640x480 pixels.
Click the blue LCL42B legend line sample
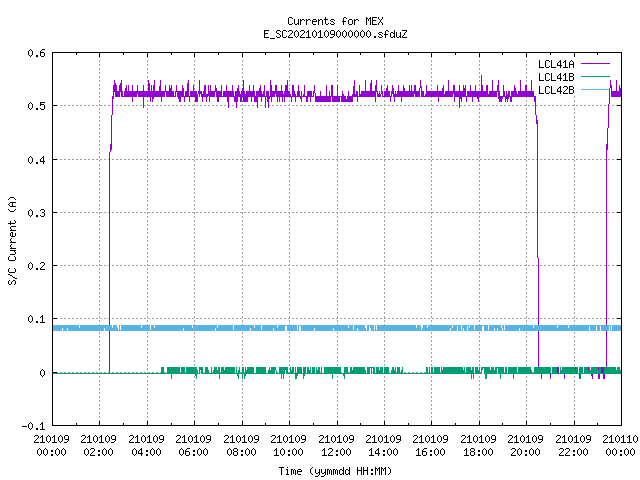[x=595, y=89]
